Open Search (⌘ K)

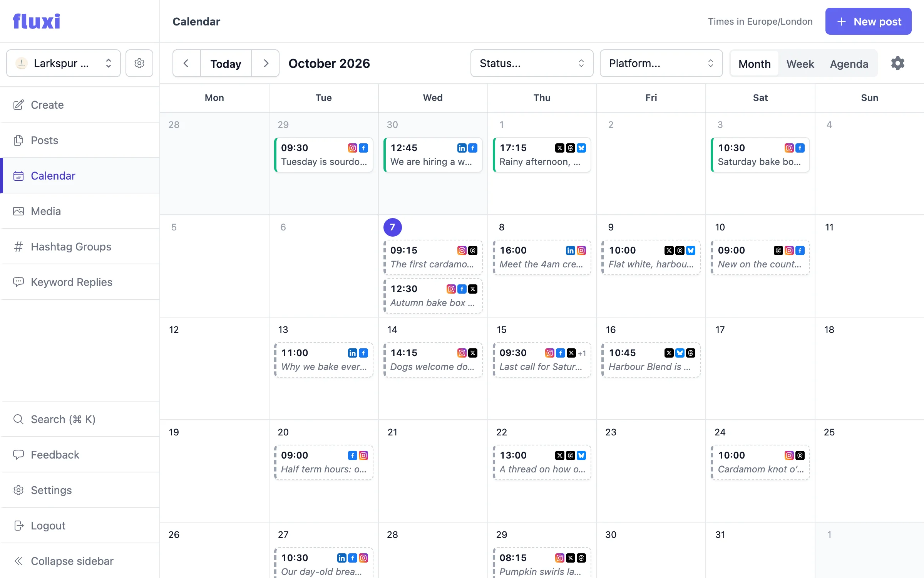coord(80,419)
